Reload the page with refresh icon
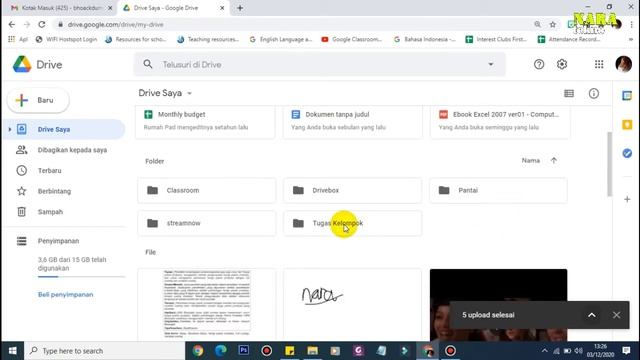This screenshot has width=640, height=360. pos(42,24)
